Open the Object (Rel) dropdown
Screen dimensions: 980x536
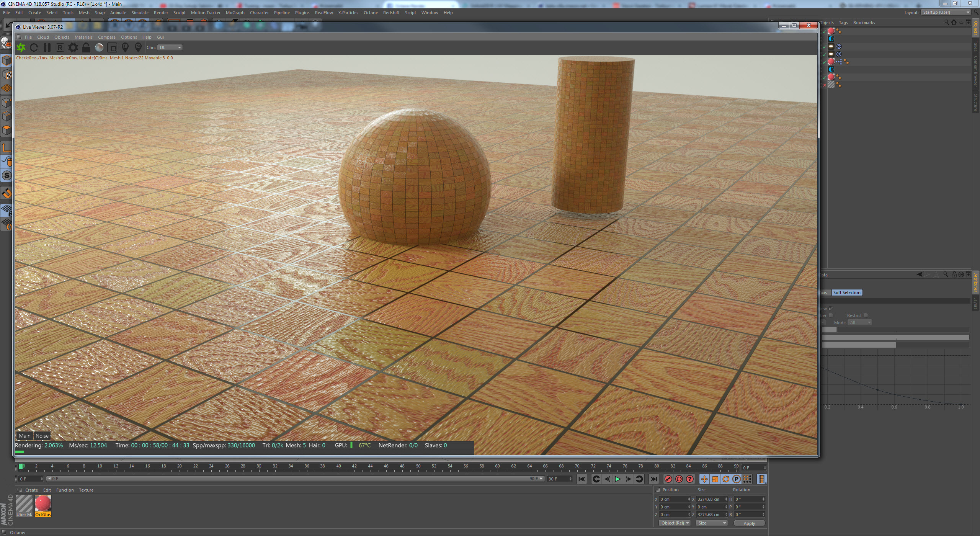pyautogui.click(x=675, y=523)
